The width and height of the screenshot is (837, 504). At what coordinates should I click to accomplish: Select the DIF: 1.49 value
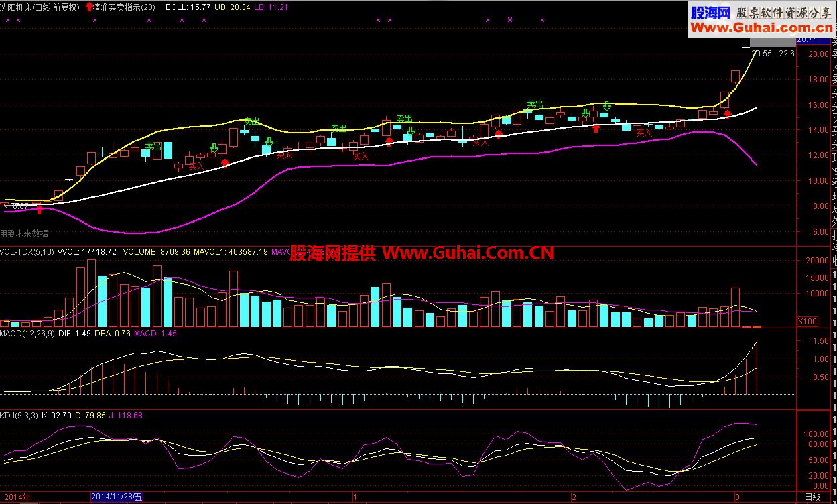coord(74,333)
